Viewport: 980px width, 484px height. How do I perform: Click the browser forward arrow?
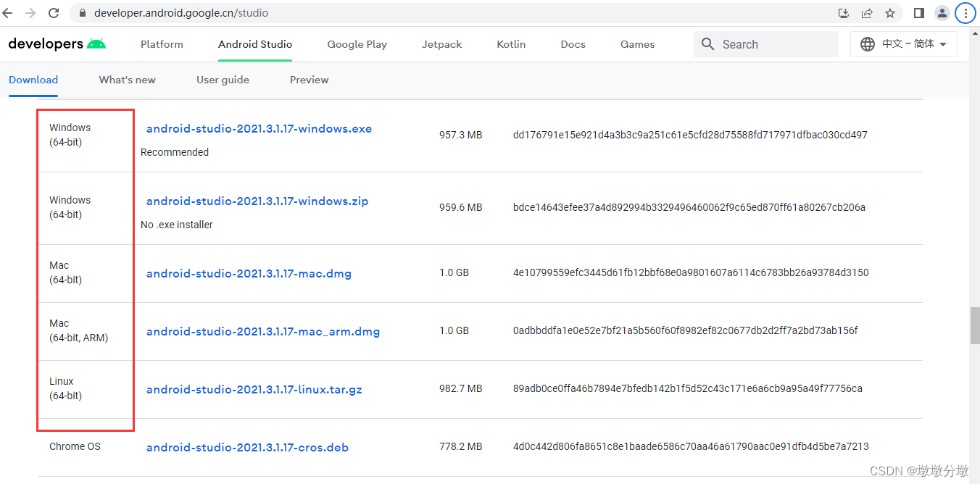tap(30, 13)
